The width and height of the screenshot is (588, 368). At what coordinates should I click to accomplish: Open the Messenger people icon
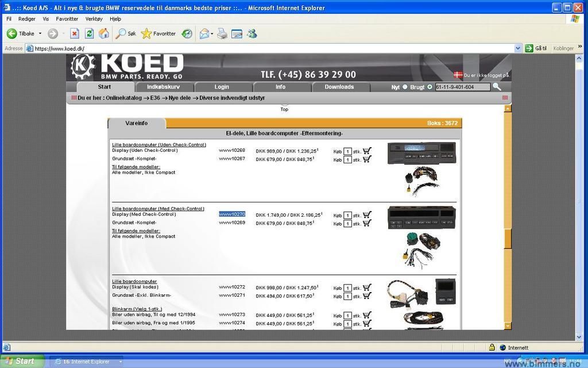tap(252, 34)
